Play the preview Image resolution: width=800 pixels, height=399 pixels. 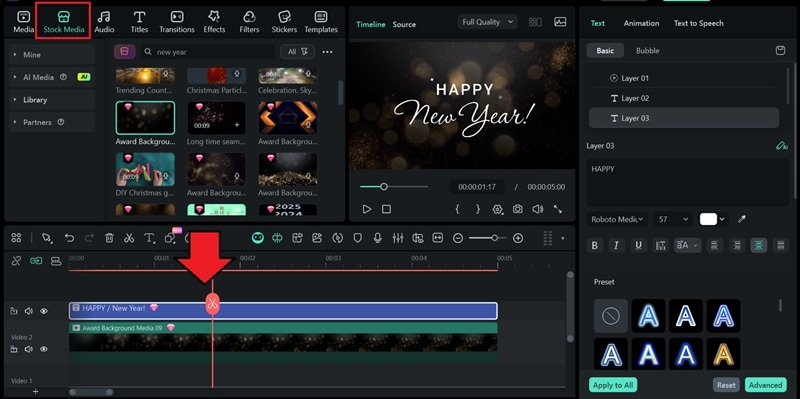coord(366,209)
